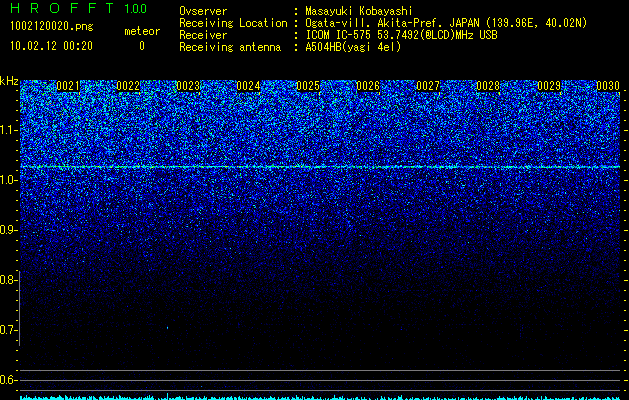Click the meteor count label
Screen dimensions: 629x400
tap(142, 31)
